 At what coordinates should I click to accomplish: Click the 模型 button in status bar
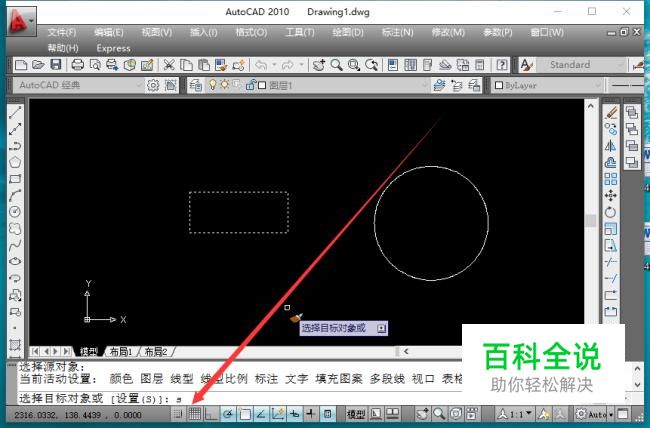(356, 413)
